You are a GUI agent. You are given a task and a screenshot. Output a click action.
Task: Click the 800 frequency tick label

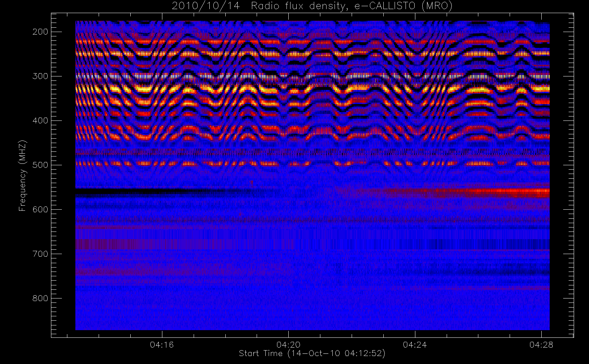[x=40, y=298]
